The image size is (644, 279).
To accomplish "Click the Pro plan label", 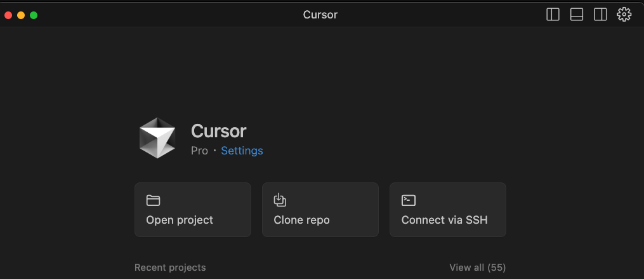I will [x=200, y=151].
